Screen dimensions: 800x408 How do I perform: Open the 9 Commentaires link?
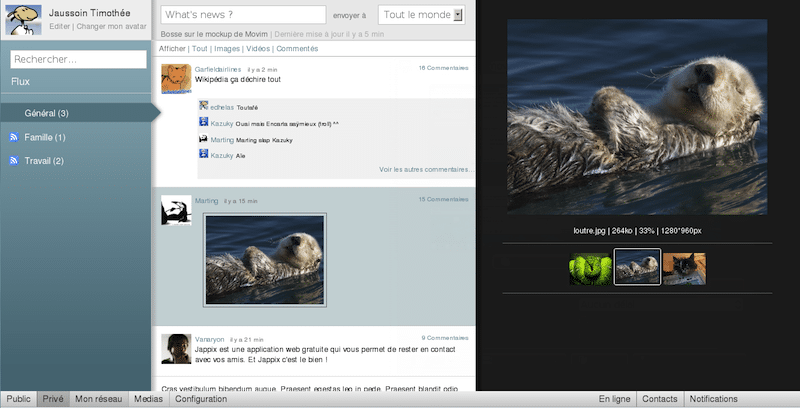(x=445, y=338)
